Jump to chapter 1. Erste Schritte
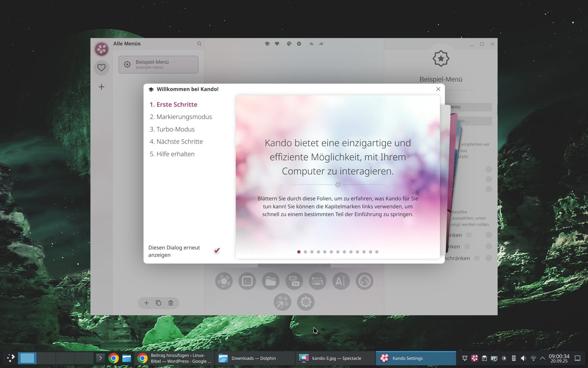The width and height of the screenshot is (588, 368). tap(173, 104)
